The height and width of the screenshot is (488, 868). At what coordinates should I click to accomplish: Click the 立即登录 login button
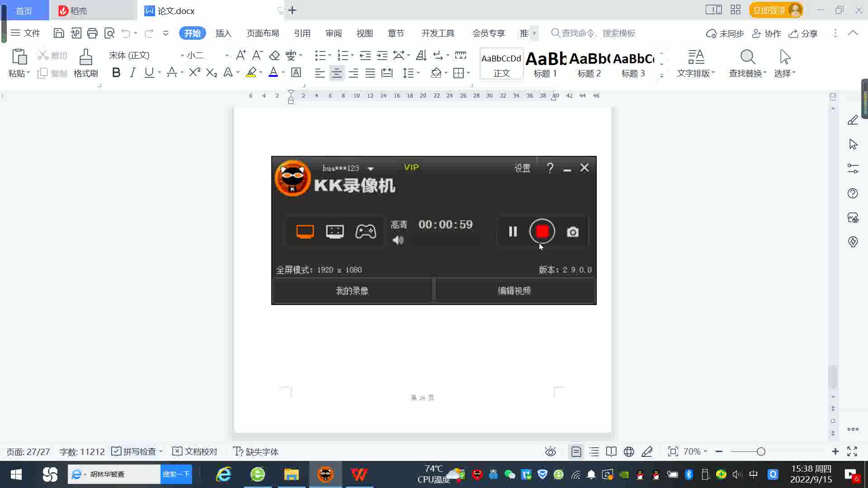(769, 10)
